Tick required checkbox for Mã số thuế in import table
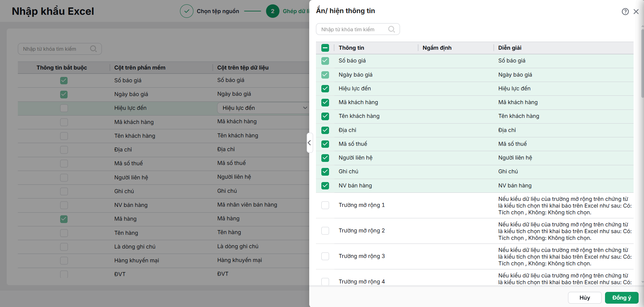Image resolution: width=644 pixels, height=307 pixels. click(64, 164)
